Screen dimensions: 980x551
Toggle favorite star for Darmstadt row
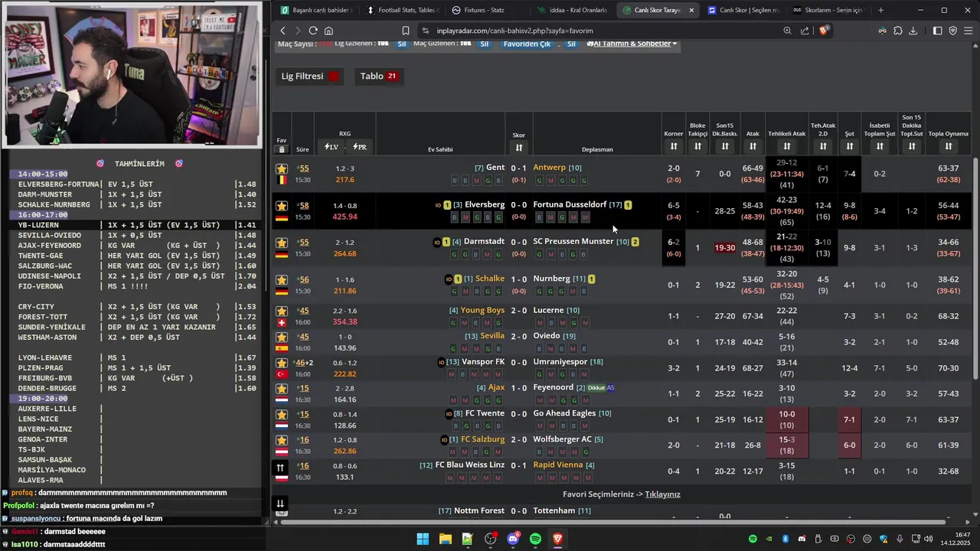click(x=282, y=243)
